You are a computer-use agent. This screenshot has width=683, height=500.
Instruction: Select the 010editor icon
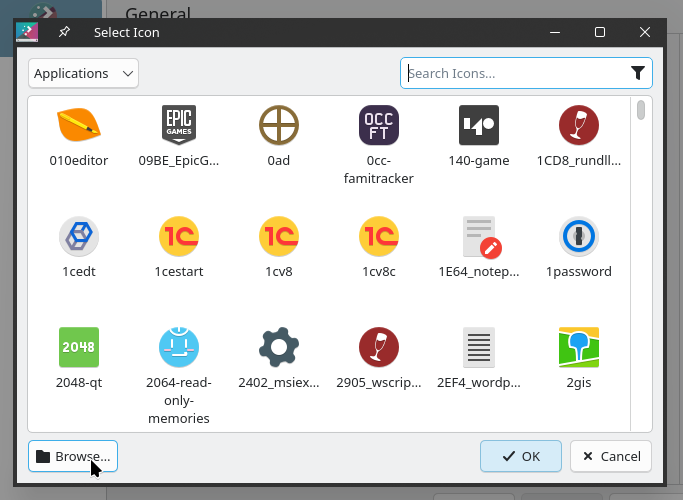79,125
